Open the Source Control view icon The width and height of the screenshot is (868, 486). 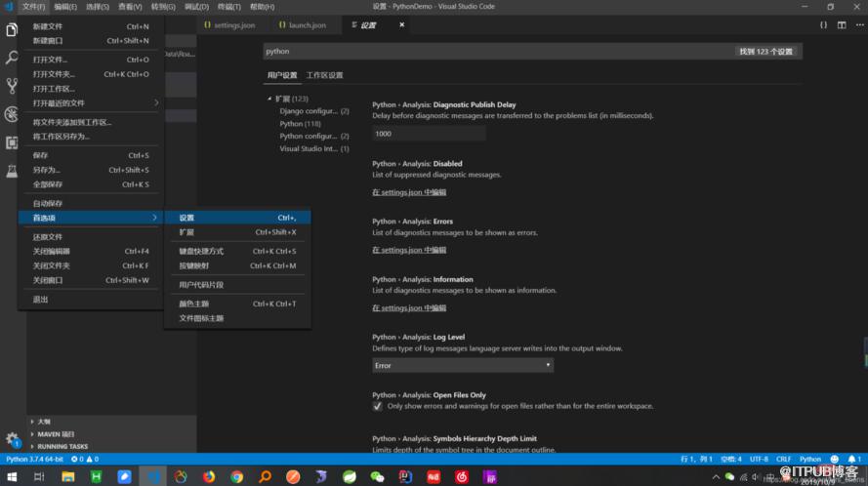tap(12, 85)
